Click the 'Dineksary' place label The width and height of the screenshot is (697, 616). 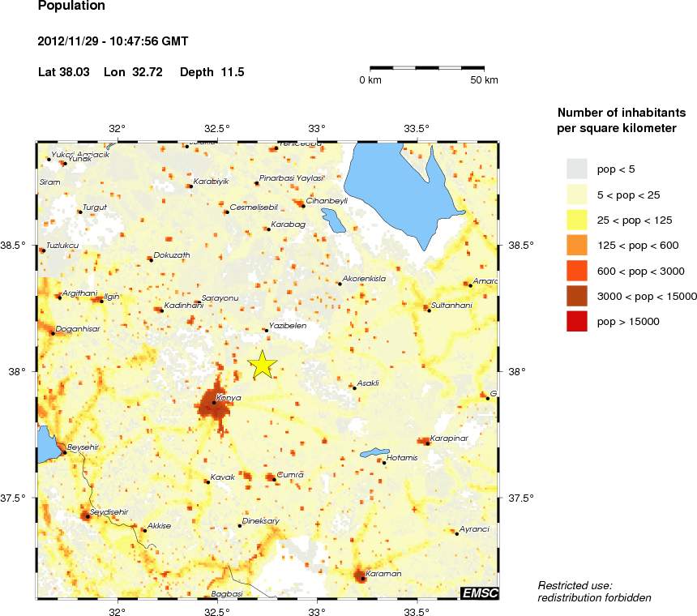tap(260, 521)
